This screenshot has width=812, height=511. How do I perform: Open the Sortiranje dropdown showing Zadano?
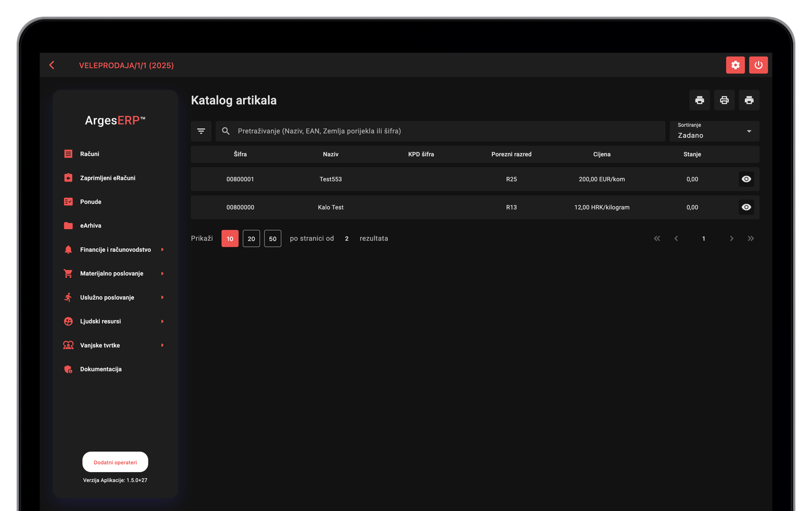point(715,131)
